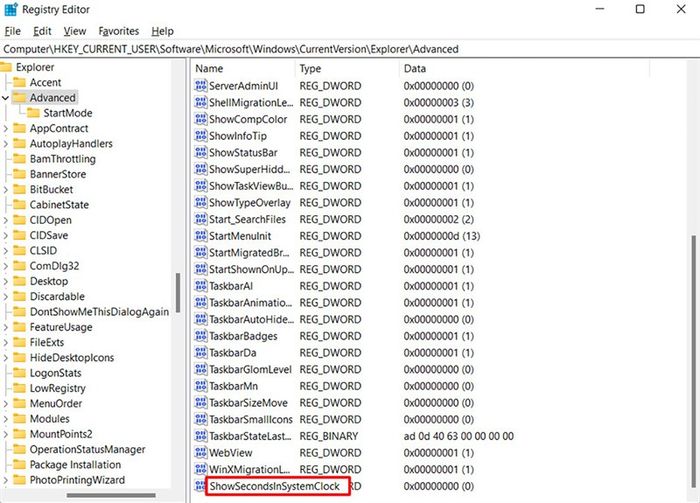Image resolution: width=700 pixels, height=503 pixels.
Task: Click the Start_SearchFiles value icon
Action: [201, 219]
